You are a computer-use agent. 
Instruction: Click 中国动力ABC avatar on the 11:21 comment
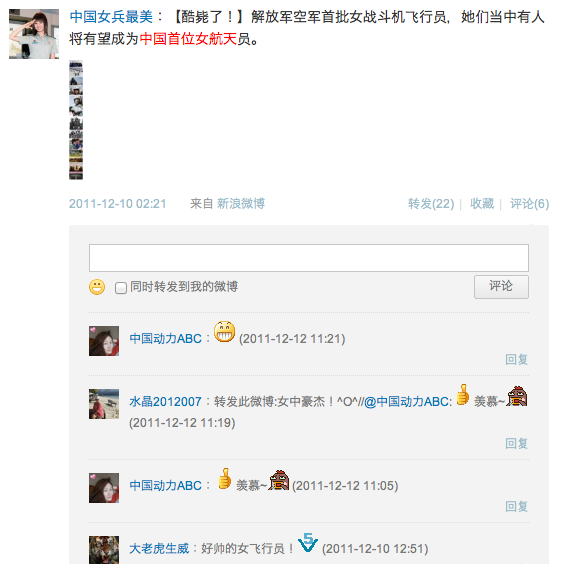coord(104,341)
